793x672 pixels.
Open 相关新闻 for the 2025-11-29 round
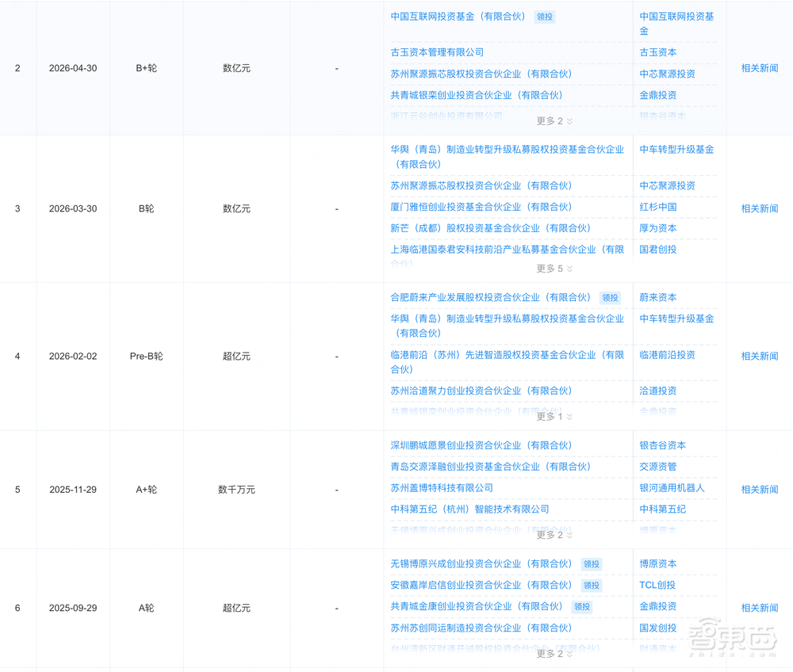pos(760,490)
